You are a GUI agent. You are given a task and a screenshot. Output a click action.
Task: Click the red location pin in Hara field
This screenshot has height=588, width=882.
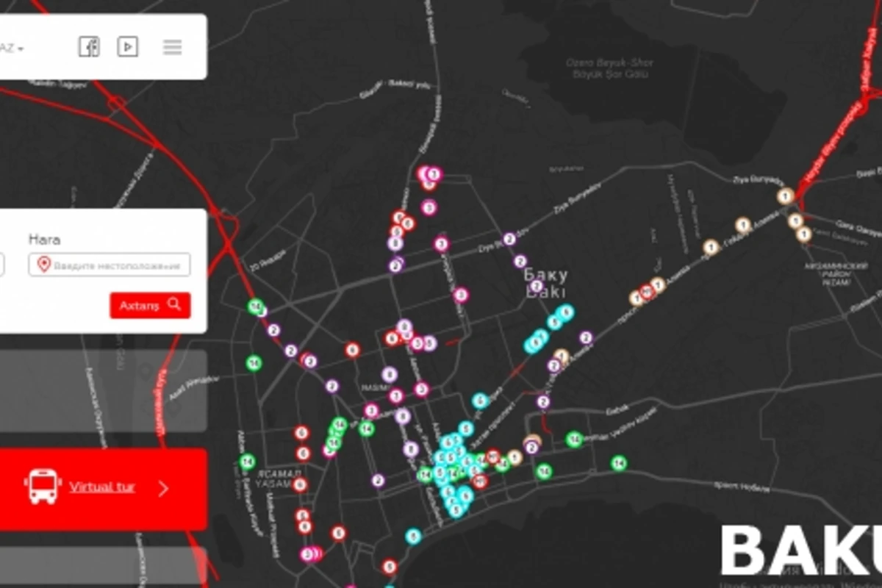pyautogui.click(x=43, y=265)
